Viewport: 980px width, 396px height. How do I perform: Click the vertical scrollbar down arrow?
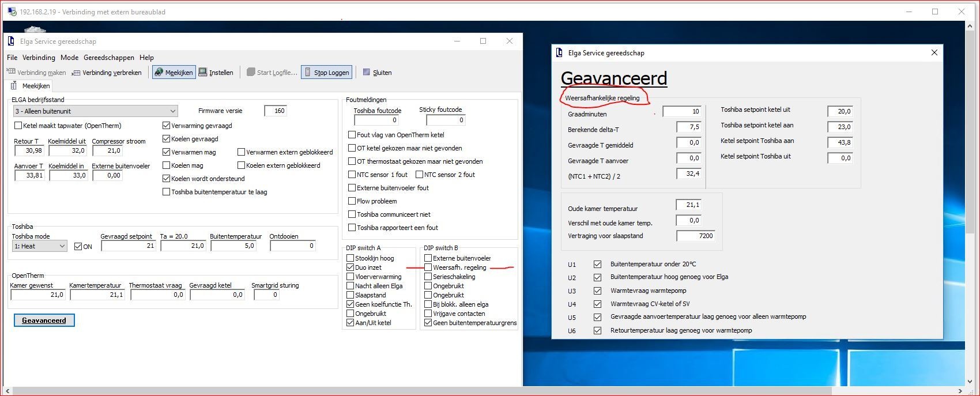click(971, 381)
